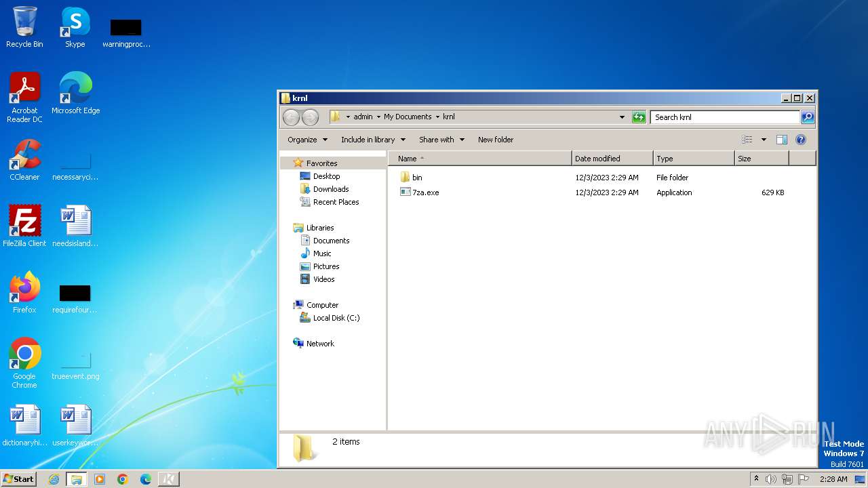Select the userkeywor Word document
Viewport: 868px width, 488px height.
pos(75,426)
